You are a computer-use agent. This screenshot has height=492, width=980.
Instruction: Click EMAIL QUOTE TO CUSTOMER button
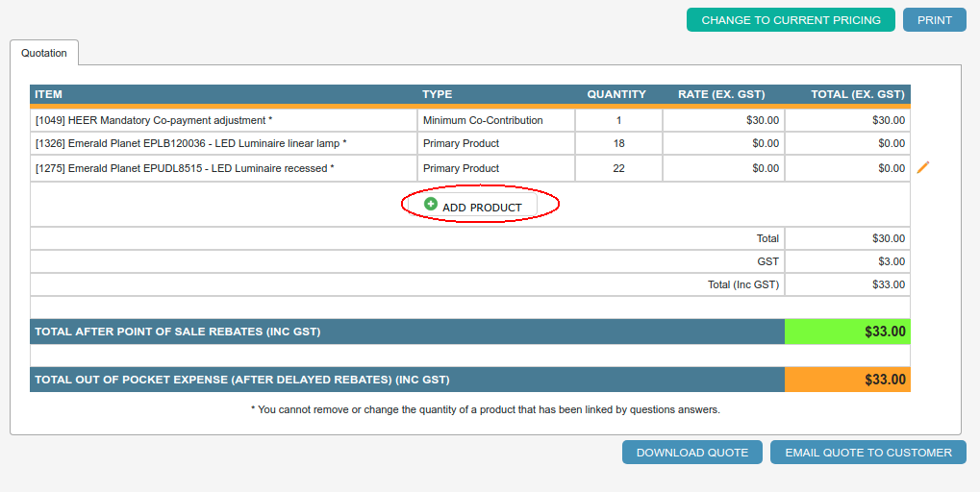[867, 453]
